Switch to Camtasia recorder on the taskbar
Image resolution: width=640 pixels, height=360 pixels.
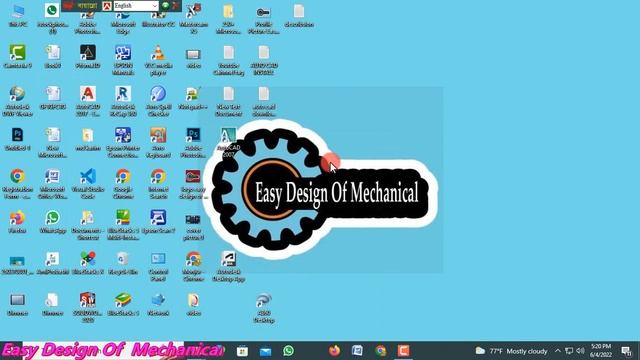coord(403,351)
